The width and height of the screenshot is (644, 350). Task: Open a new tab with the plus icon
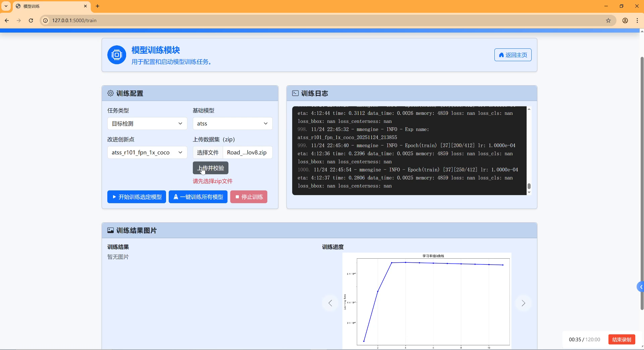(x=98, y=6)
